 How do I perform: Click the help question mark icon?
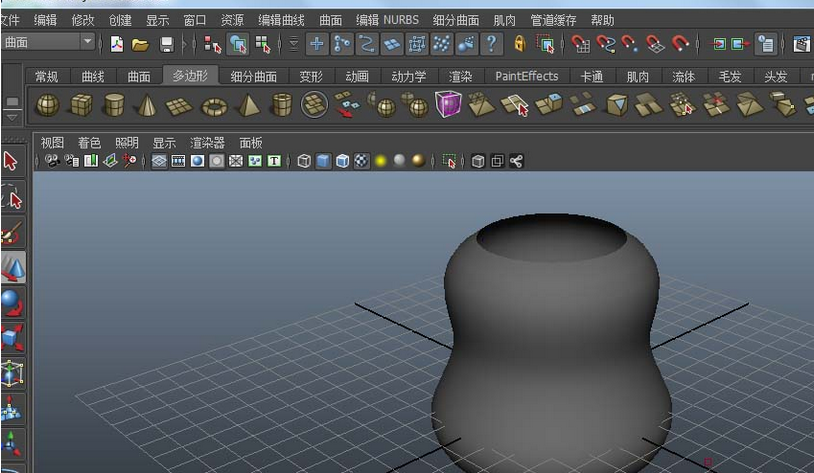click(491, 43)
